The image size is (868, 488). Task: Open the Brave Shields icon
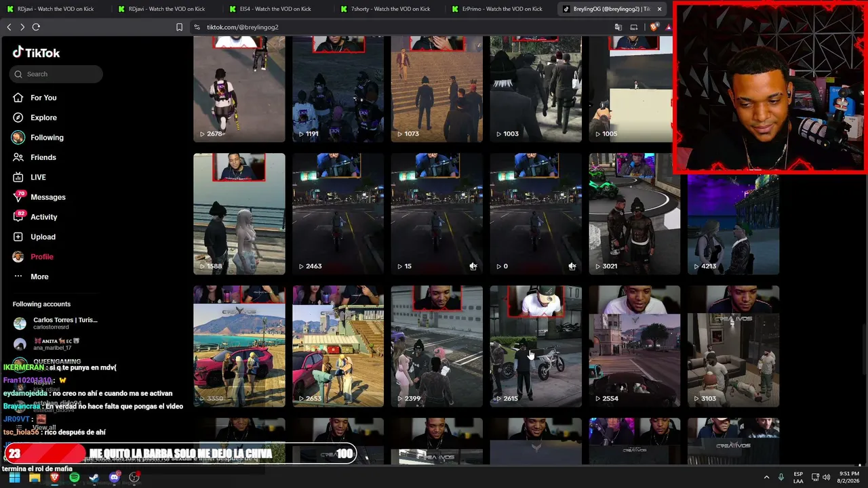click(654, 27)
